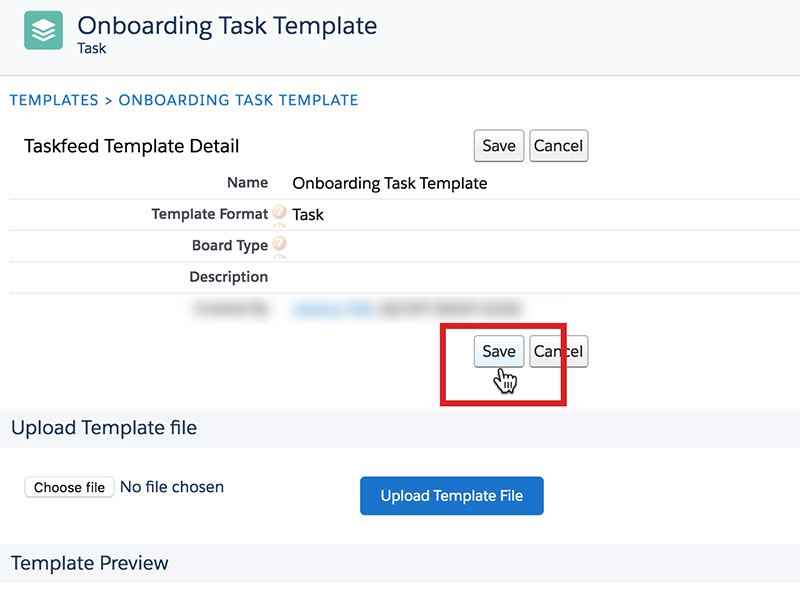800x589 pixels.
Task: Click the bottom Save button under the cursor
Action: pos(498,351)
